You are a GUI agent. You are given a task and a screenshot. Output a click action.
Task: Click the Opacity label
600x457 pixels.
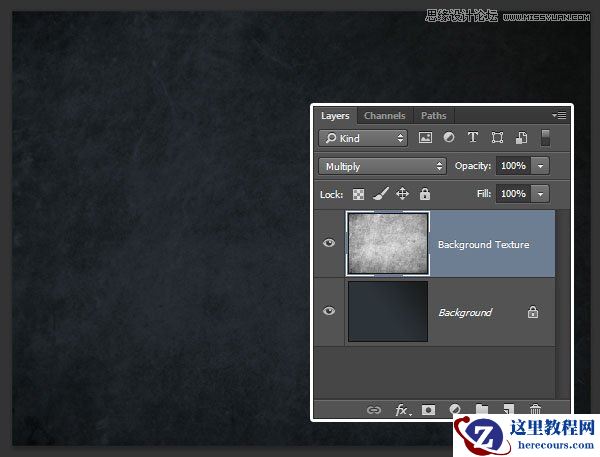(473, 166)
